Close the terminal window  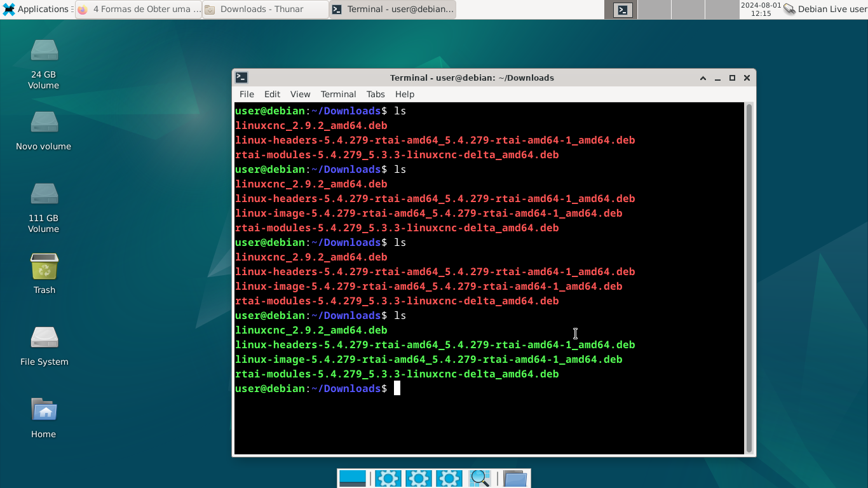pyautogui.click(x=747, y=78)
